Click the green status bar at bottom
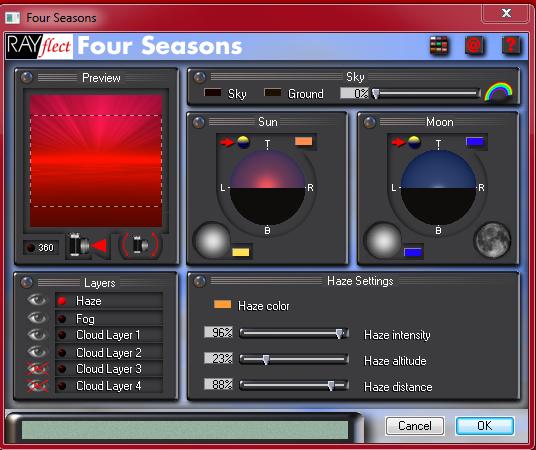The image size is (536, 450). (x=185, y=429)
